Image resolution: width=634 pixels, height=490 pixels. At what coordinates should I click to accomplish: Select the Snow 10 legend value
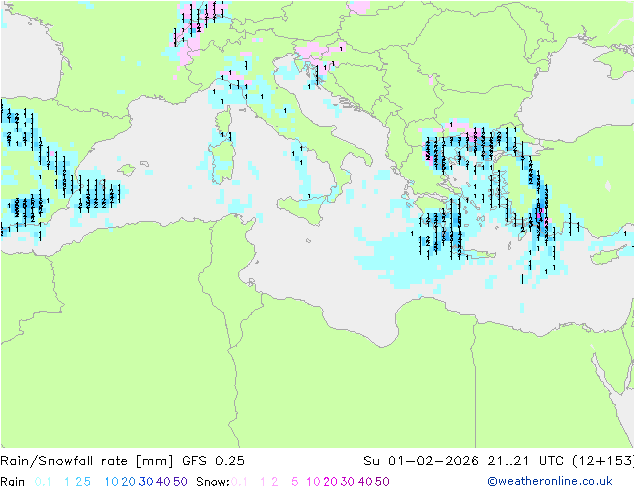pos(313,482)
